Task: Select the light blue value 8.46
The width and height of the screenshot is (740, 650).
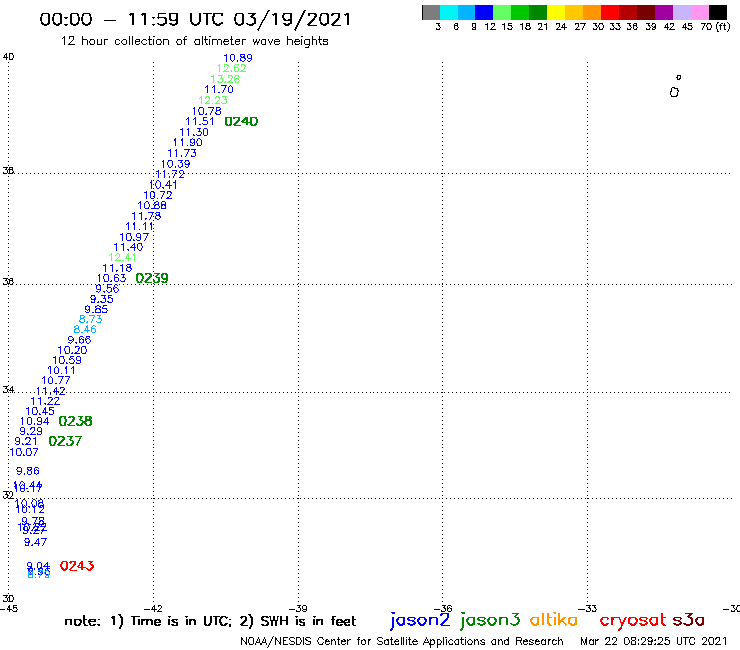Action: pyautogui.click(x=85, y=329)
